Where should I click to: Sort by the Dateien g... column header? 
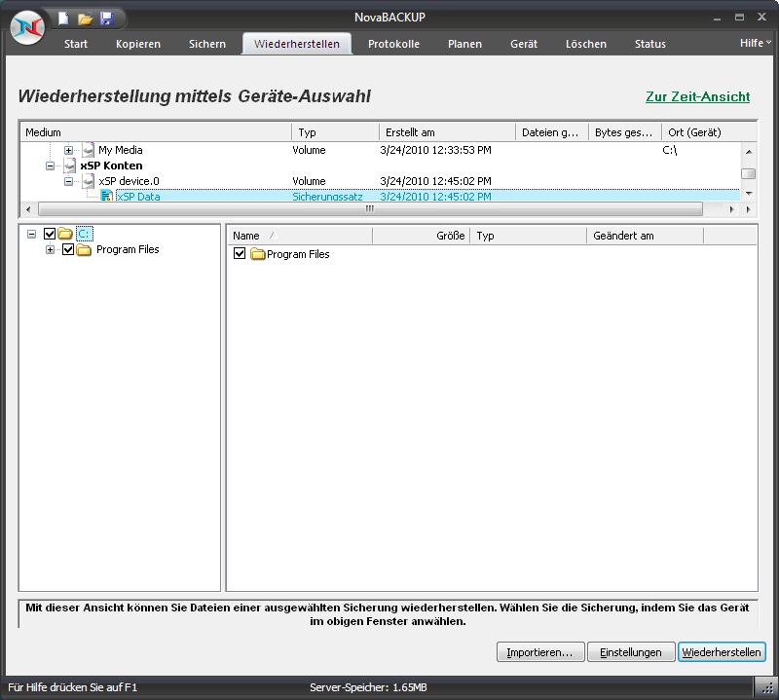click(x=552, y=132)
